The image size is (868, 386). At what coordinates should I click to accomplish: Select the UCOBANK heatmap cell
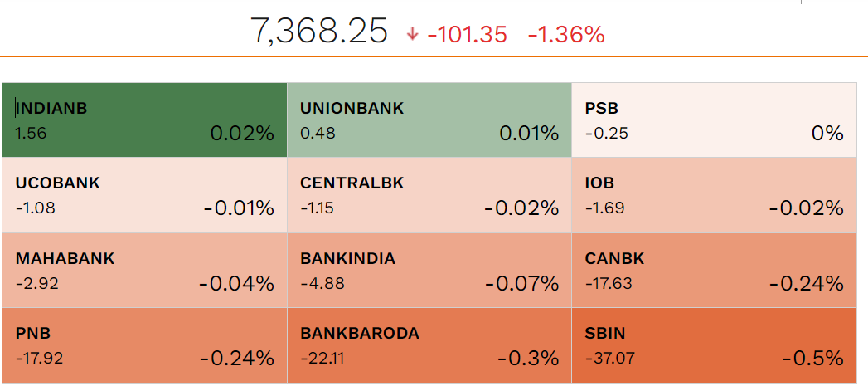pos(144,195)
